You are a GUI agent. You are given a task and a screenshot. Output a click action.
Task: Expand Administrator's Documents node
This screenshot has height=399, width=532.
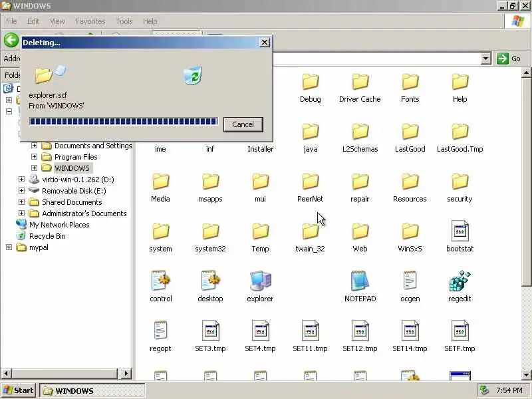[x=21, y=213]
